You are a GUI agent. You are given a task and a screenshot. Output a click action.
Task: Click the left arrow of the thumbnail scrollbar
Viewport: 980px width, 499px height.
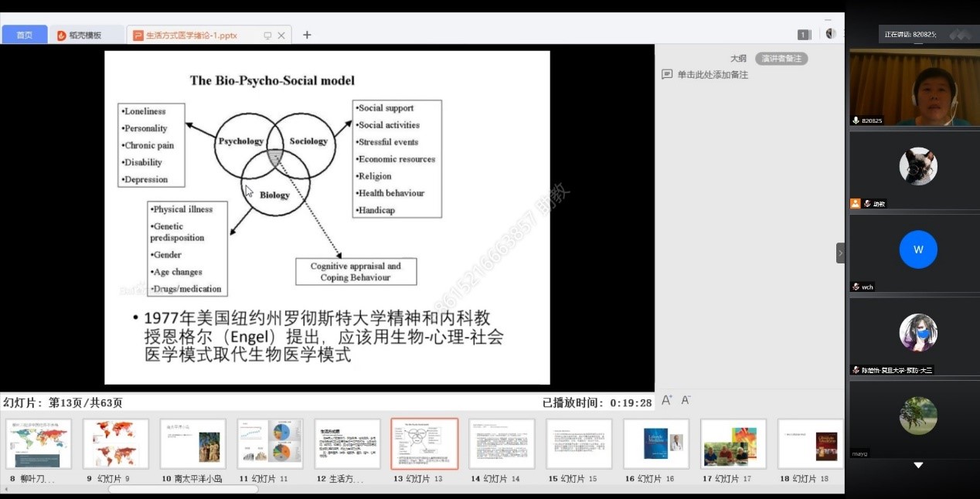[5, 489]
